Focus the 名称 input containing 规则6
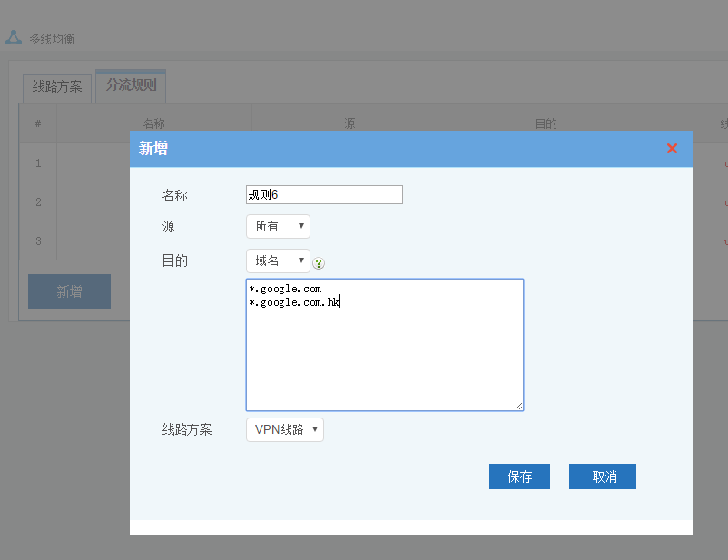The image size is (728, 560). pyautogui.click(x=324, y=194)
